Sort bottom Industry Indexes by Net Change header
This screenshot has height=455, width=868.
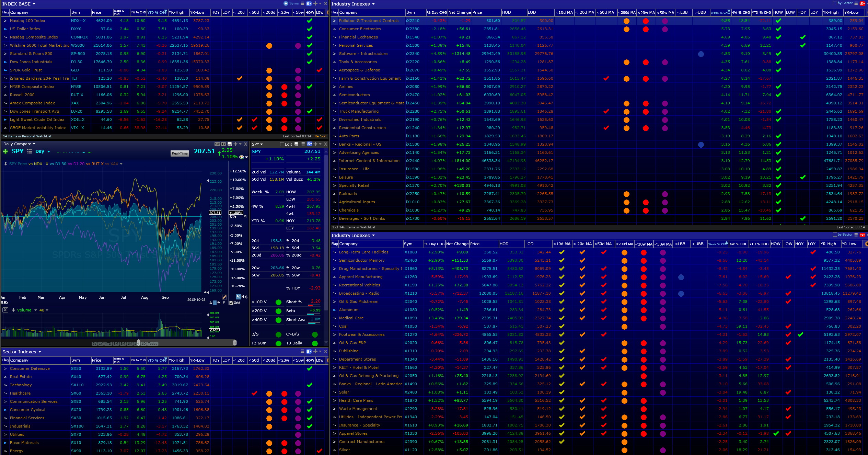[457, 244]
